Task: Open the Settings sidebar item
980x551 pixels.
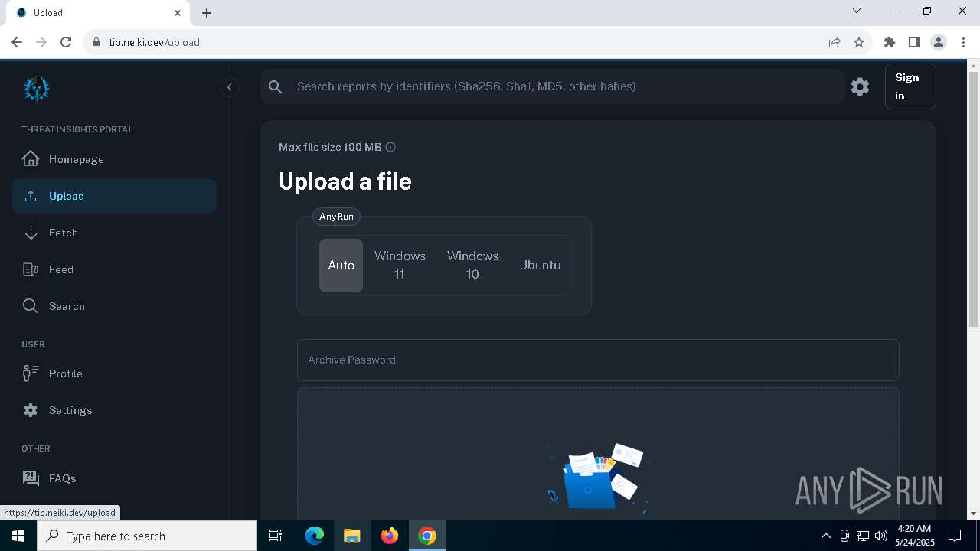Action: [114, 410]
